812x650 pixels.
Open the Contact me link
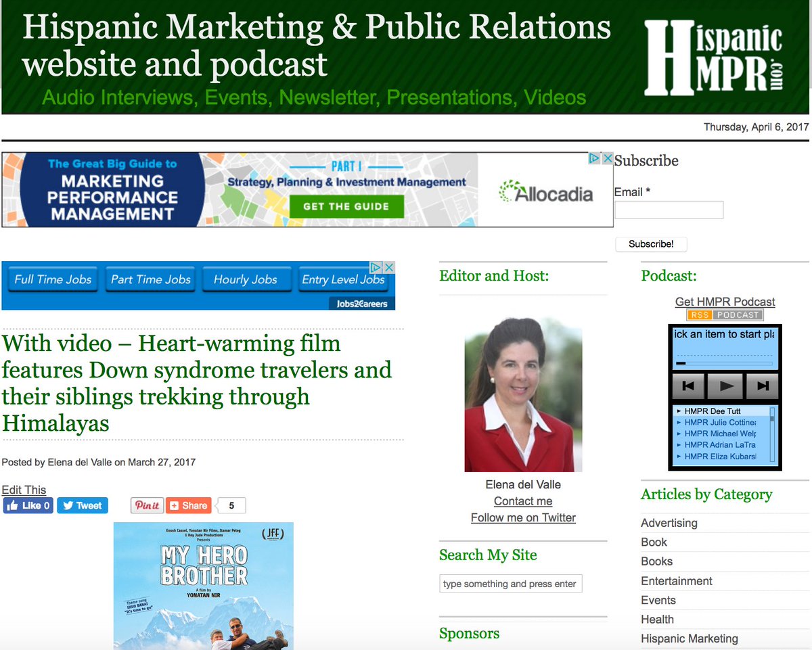(x=523, y=501)
